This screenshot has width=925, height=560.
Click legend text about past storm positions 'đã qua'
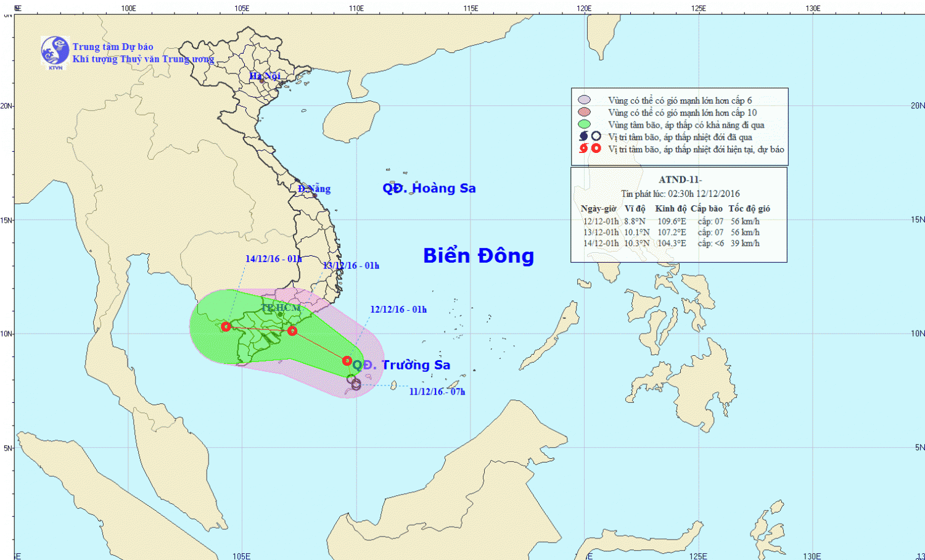680,138
